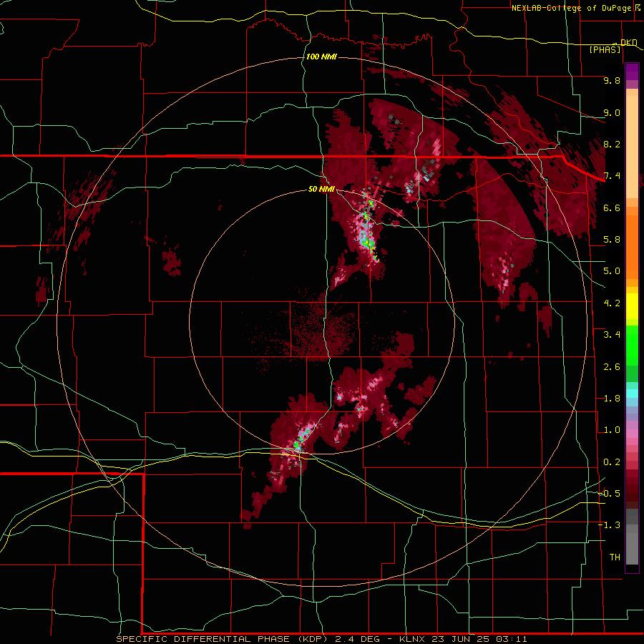
Task: Click the 50 NMI range ring label
Action: point(321,190)
